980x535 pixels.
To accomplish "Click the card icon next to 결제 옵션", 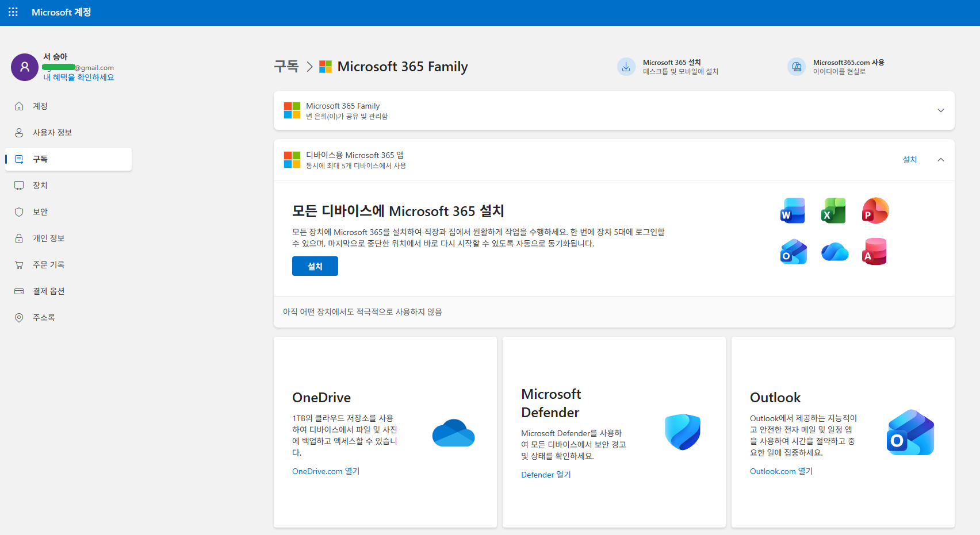I will [19, 291].
